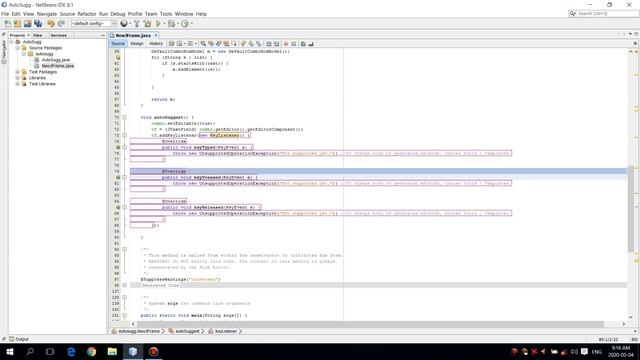This screenshot has height=360, width=640.
Task: Click the Stop Macro Recording icon
Action: pyautogui.click(x=293, y=44)
